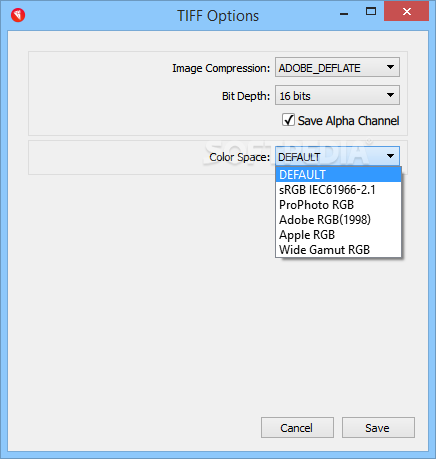Maximize the TIFF Options window
The width and height of the screenshot is (436, 459).
coord(371,12)
